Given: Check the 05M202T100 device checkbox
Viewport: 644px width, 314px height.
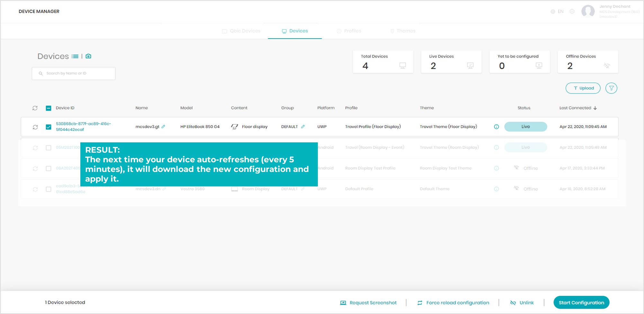Looking at the screenshot, I should (49, 148).
